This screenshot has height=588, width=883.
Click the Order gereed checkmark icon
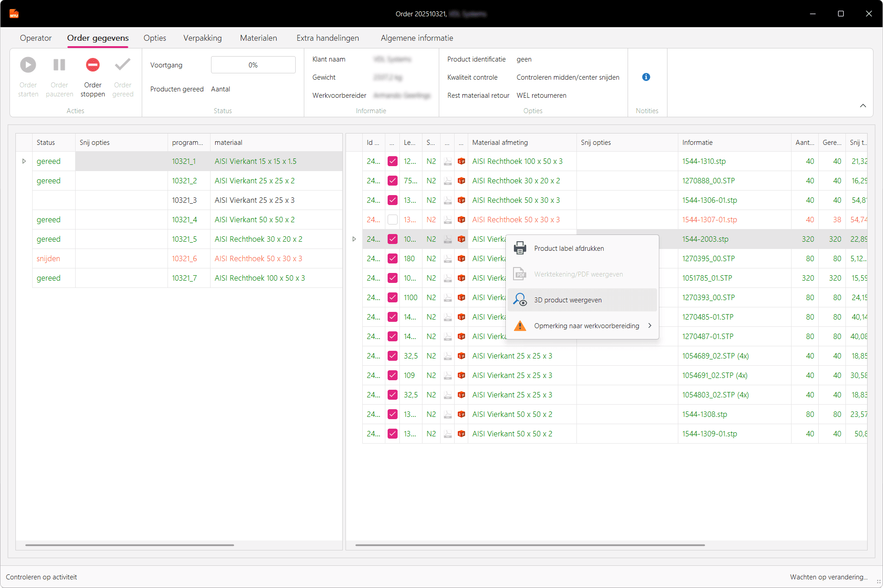click(123, 65)
